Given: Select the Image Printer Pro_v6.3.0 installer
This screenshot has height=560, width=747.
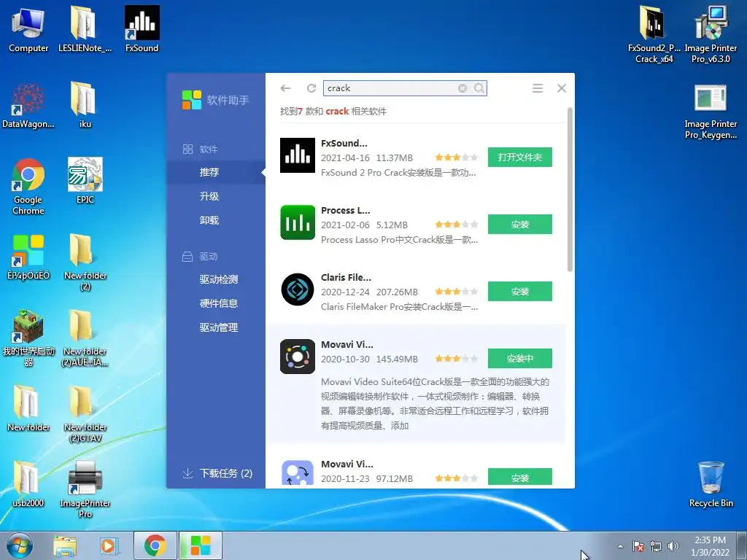Looking at the screenshot, I should point(711,35).
